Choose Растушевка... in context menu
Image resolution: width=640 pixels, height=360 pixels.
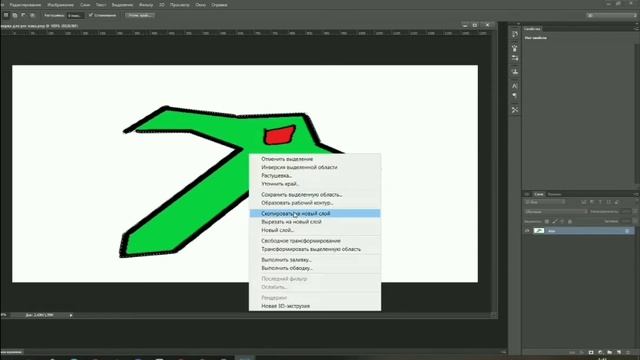coord(315,176)
